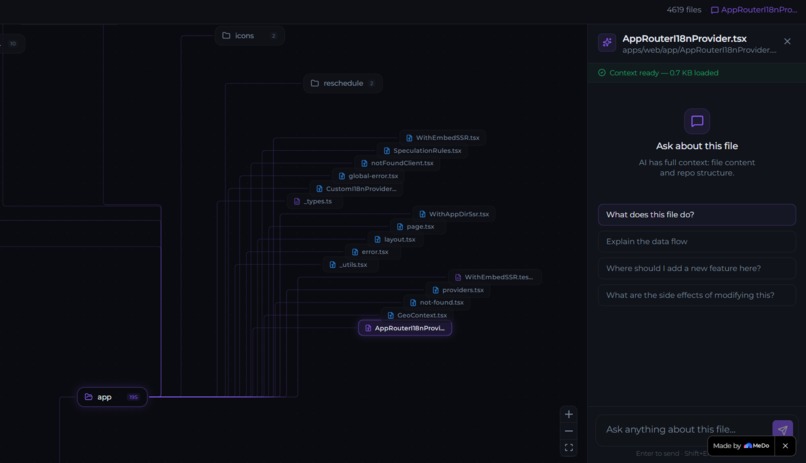The height and width of the screenshot is (463, 806).
Task: Choose 'What are the side effects of modifying this?'
Action: [x=697, y=295]
